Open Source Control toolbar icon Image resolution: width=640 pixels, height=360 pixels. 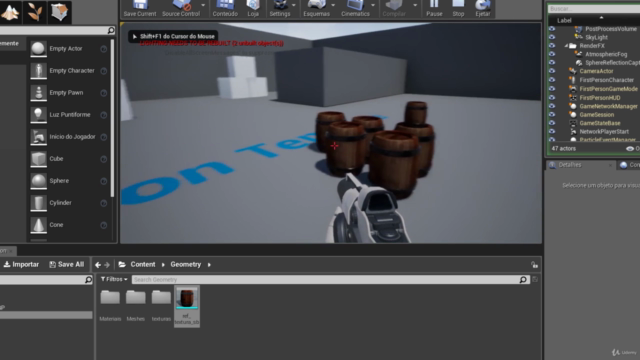181,8
